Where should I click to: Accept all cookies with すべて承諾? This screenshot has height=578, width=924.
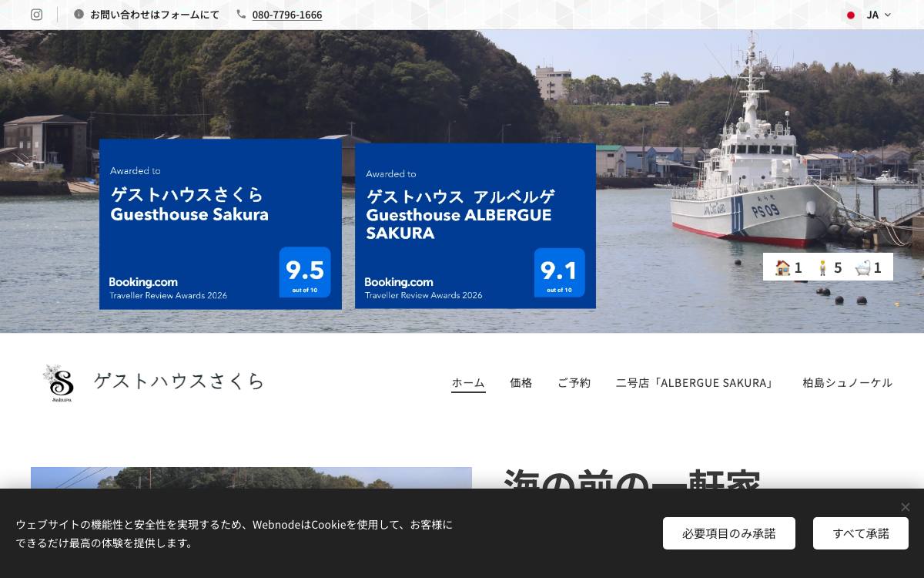point(861,533)
